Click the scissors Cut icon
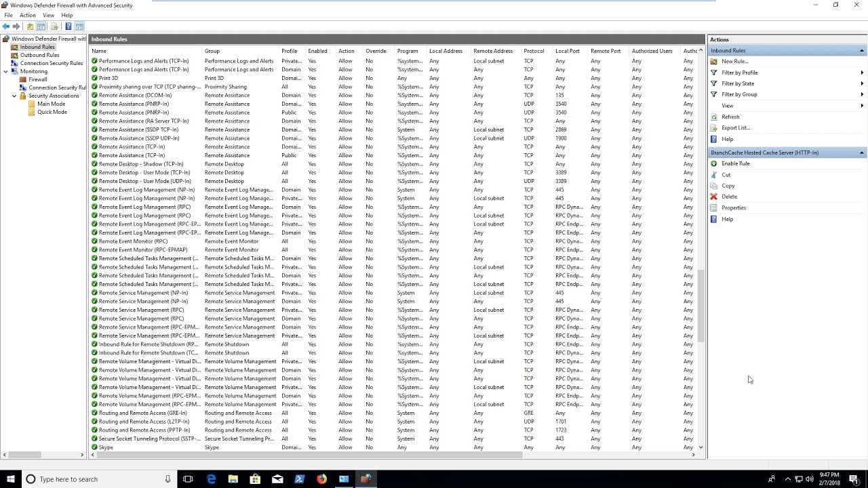Screen dimensions: 868x488 click(x=713, y=174)
